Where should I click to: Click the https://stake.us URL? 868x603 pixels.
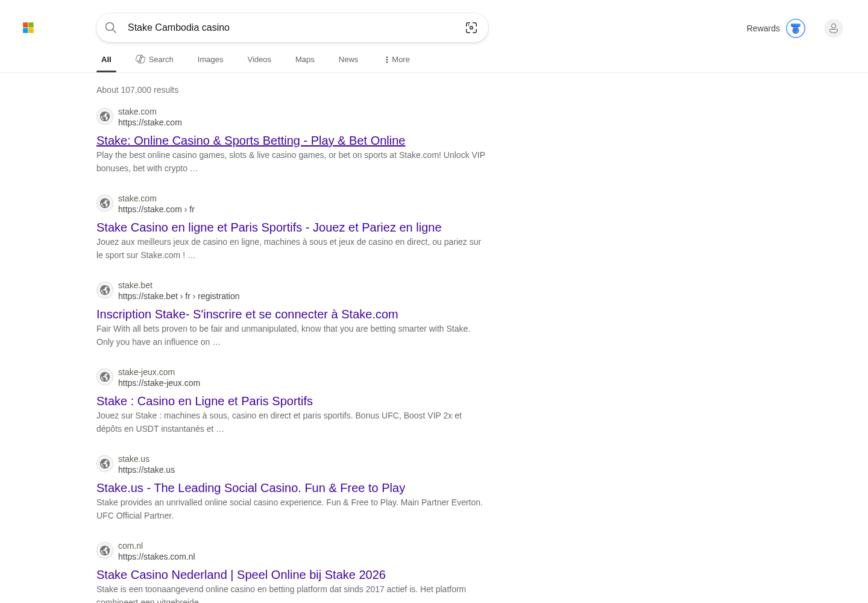pos(146,470)
